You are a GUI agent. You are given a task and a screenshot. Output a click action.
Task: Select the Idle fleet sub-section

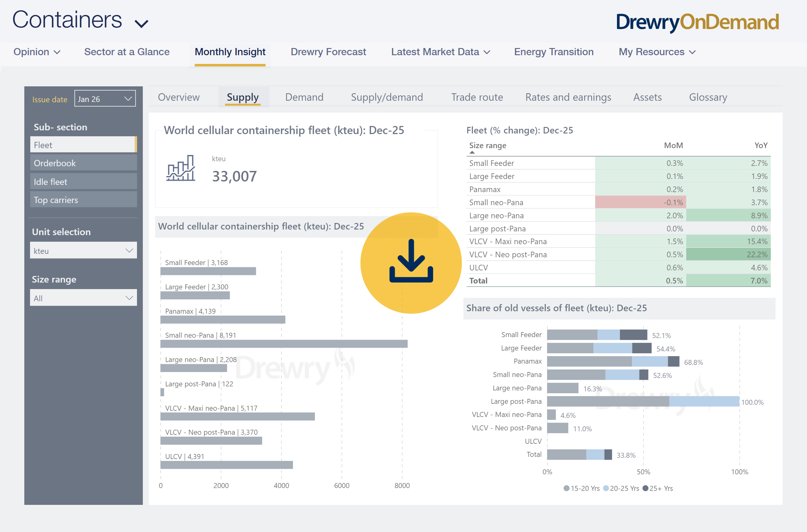(x=83, y=182)
